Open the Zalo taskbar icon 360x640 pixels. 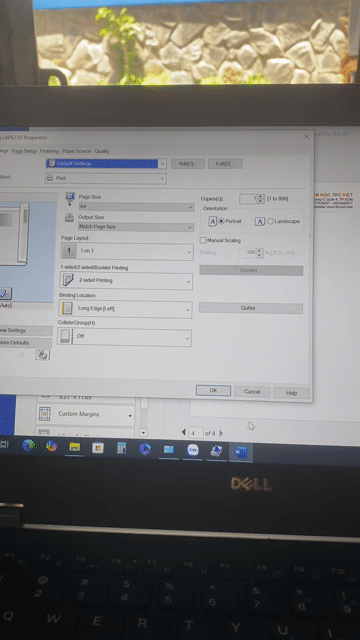click(193, 450)
